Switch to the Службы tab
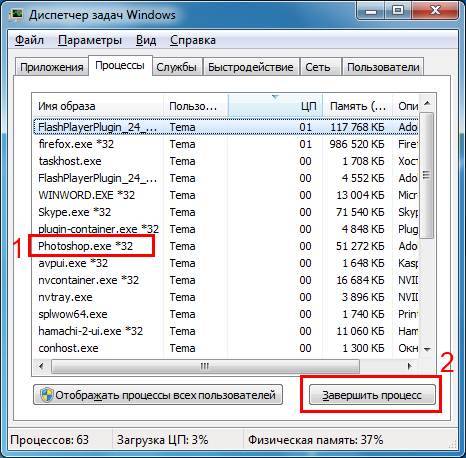The image size is (466, 458). coord(177,67)
